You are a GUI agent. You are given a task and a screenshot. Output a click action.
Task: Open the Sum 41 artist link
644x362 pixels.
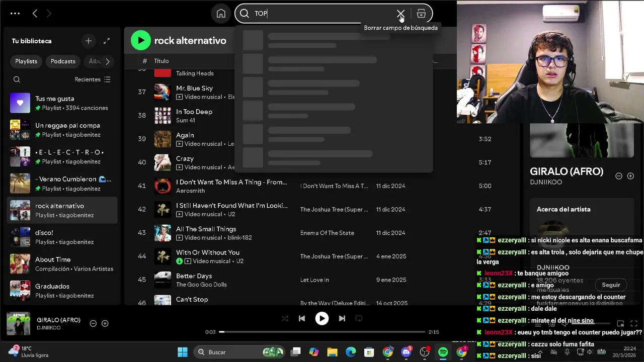click(x=186, y=120)
